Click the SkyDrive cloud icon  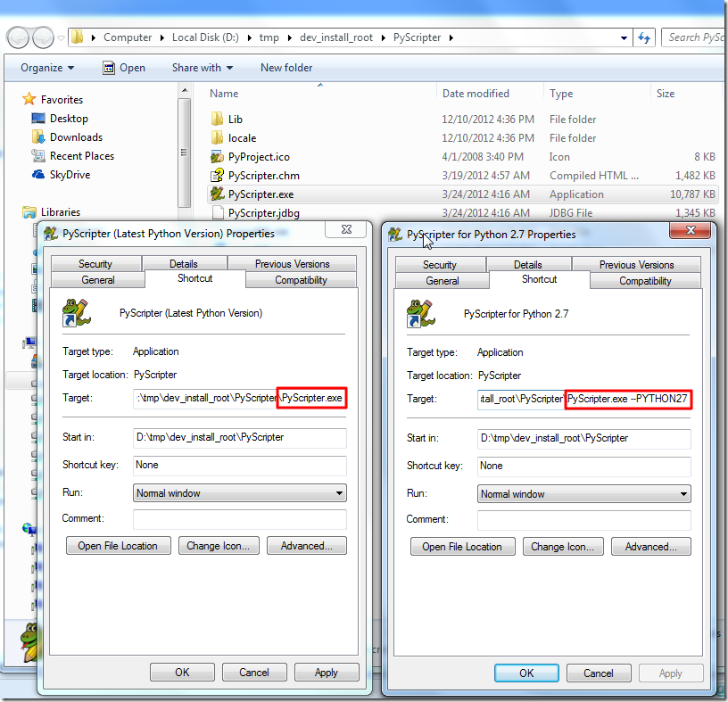pos(38,175)
